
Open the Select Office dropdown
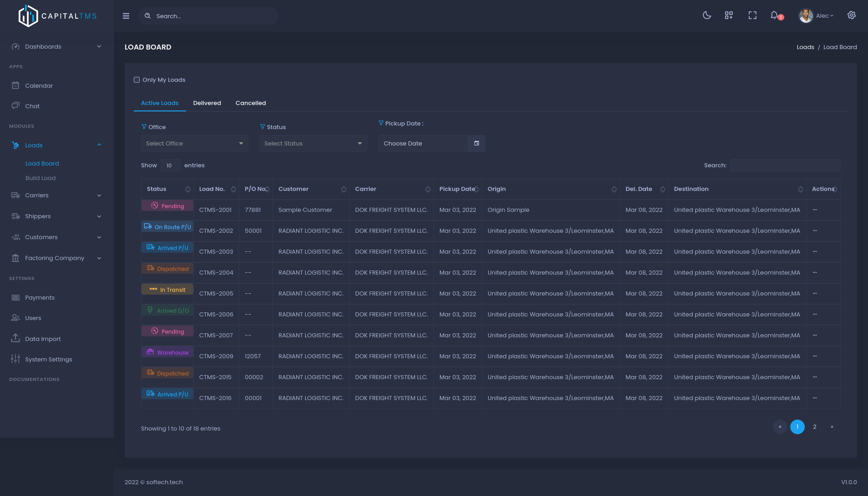click(194, 143)
